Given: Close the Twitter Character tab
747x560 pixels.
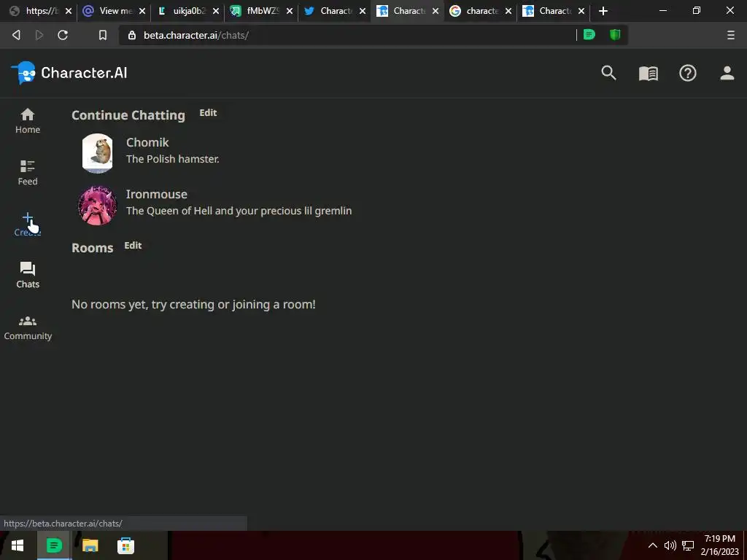Looking at the screenshot, I should (363, 11).
